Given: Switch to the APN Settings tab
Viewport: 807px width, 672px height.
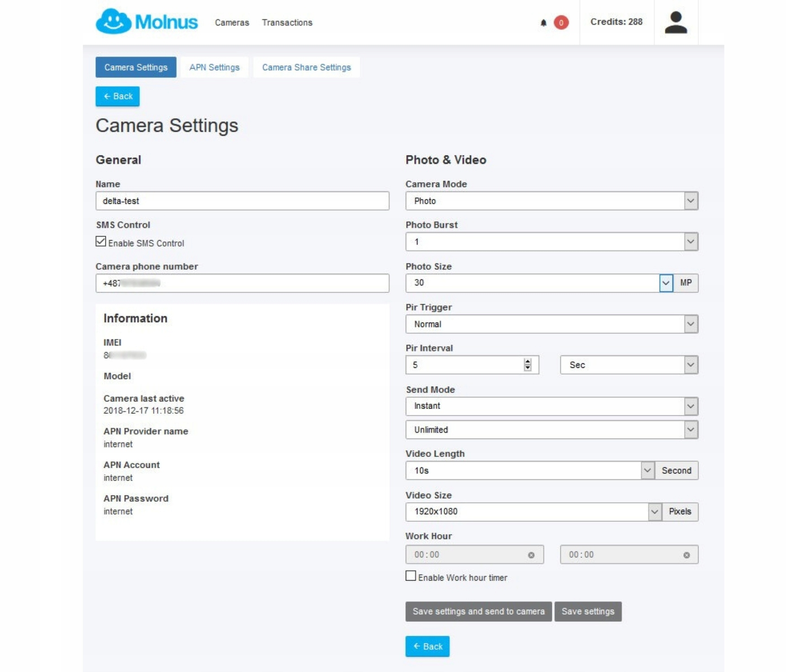Looking at the screenshot, I should click(x=214, y=67).
